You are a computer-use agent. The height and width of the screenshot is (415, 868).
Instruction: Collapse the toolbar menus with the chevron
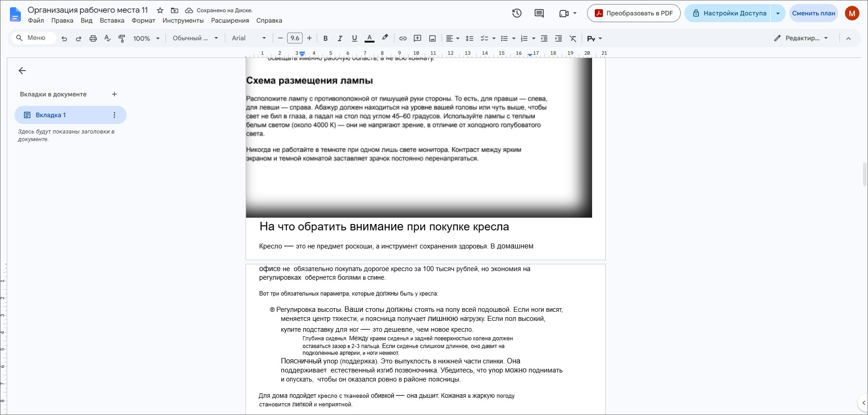coord(849,38)
